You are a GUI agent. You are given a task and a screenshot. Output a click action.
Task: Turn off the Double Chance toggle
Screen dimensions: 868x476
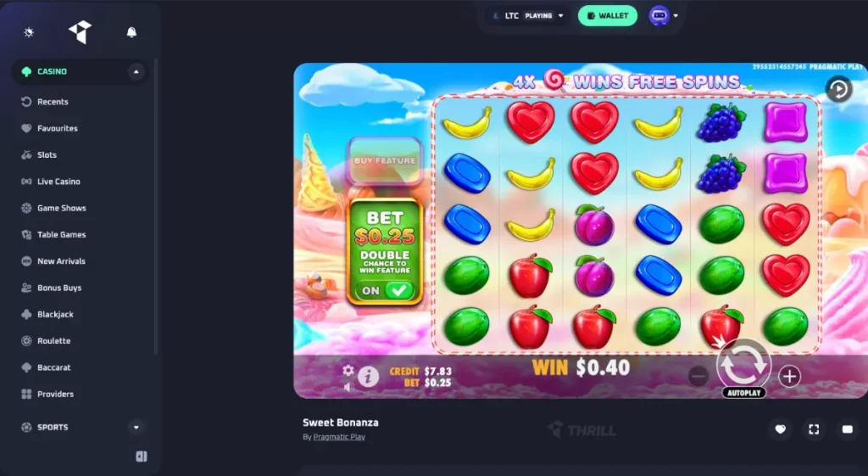point(386,290)
